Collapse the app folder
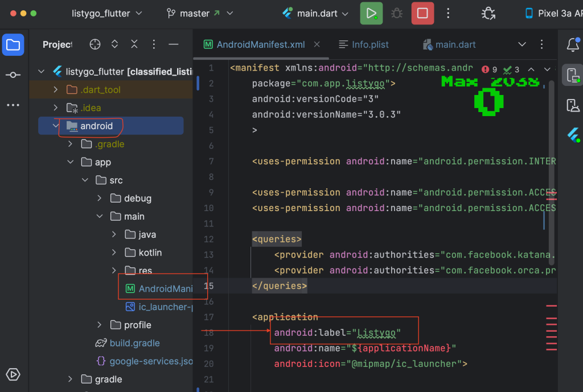Viewport: 583px width, 392px height. tap(70, 162)
